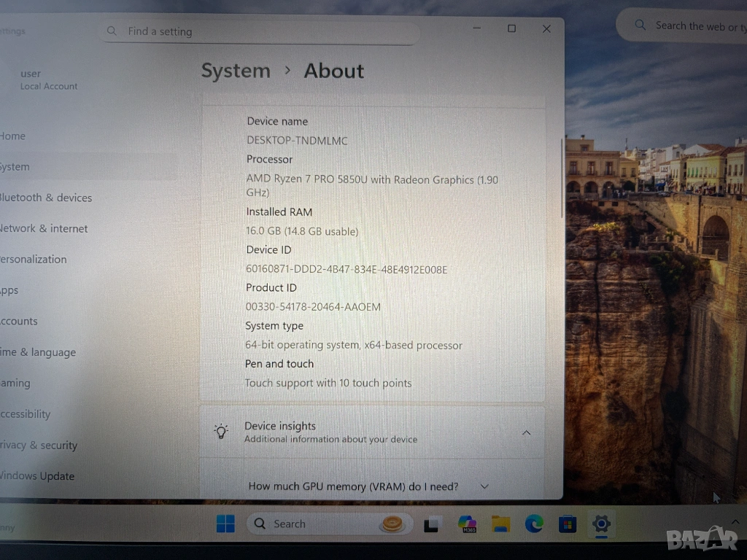Screen dimensions: 747x560
Task: Click System in the breadcrumb header
Action: click(x=236, y=71)
